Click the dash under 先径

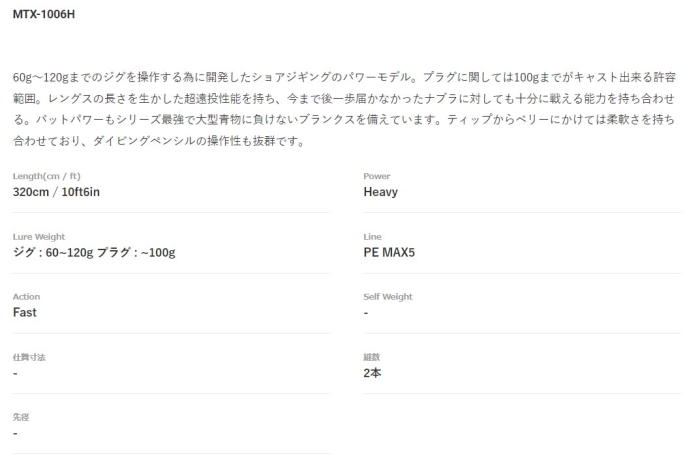pyautogui.click(x=15, y=433)
